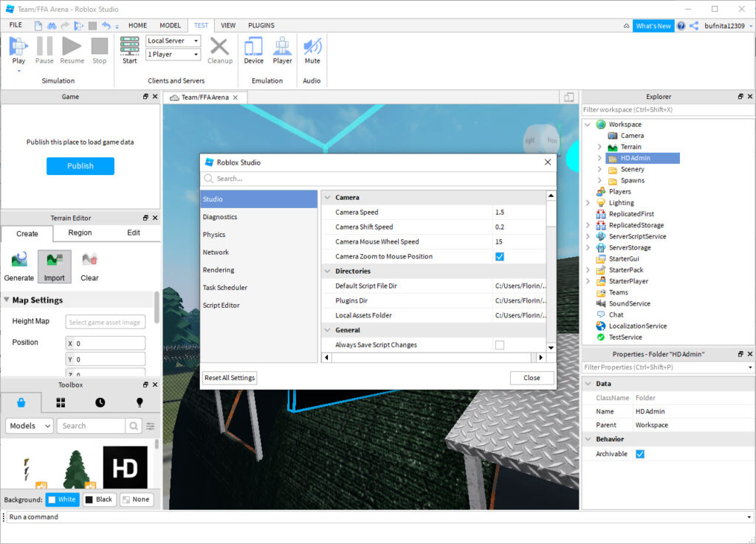Image resolution: width=756 pixels, height=544 pixels.
Task: Open Toolbox search filter options
Action: coord(151,426)
